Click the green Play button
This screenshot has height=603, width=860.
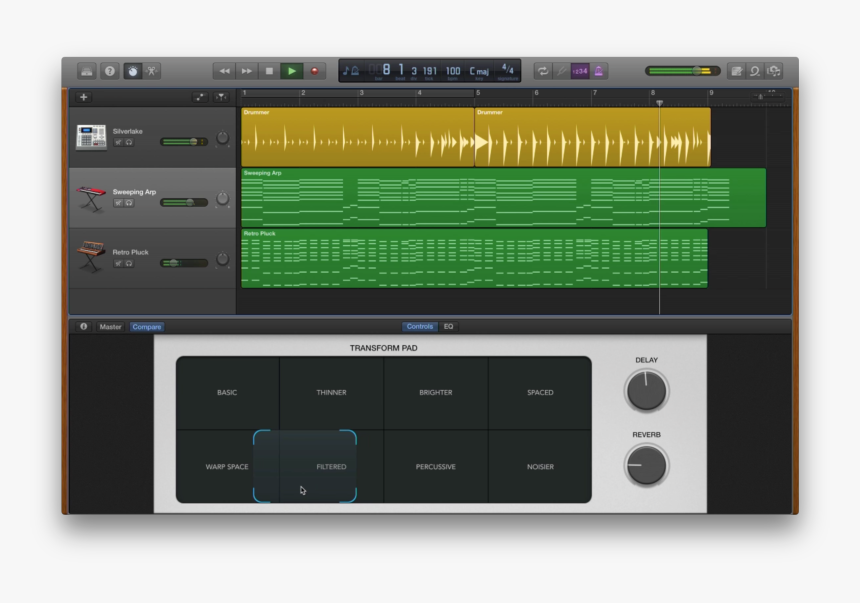292,71
